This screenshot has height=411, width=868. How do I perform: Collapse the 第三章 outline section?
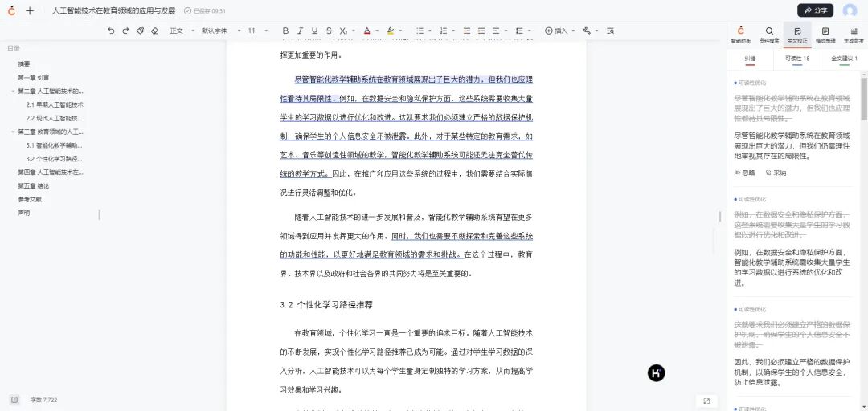coord(13,132)
